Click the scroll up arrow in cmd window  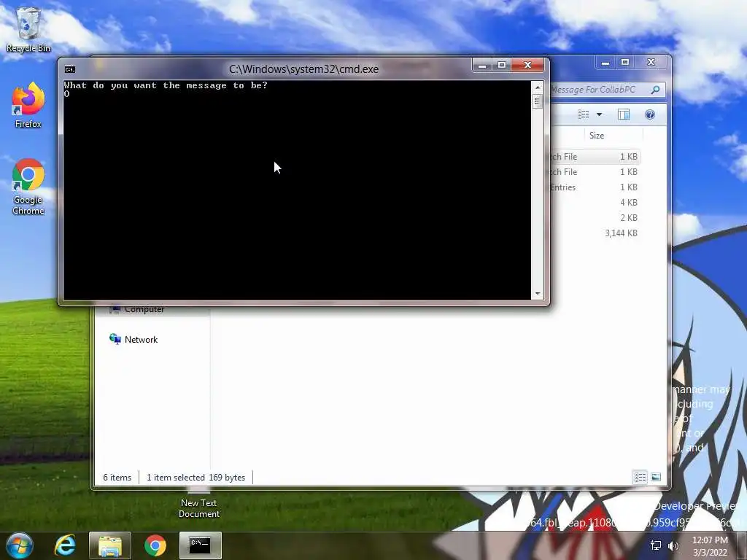pos(538,87)
